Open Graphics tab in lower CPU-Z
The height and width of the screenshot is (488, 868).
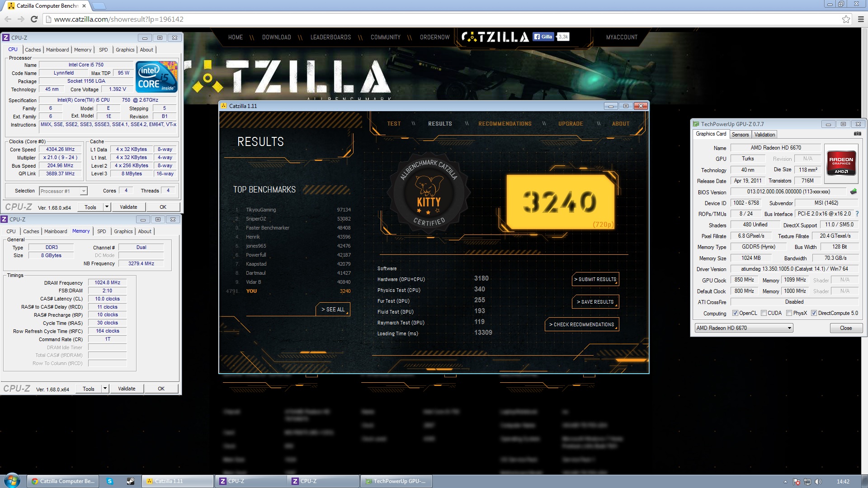coord(123,231)
